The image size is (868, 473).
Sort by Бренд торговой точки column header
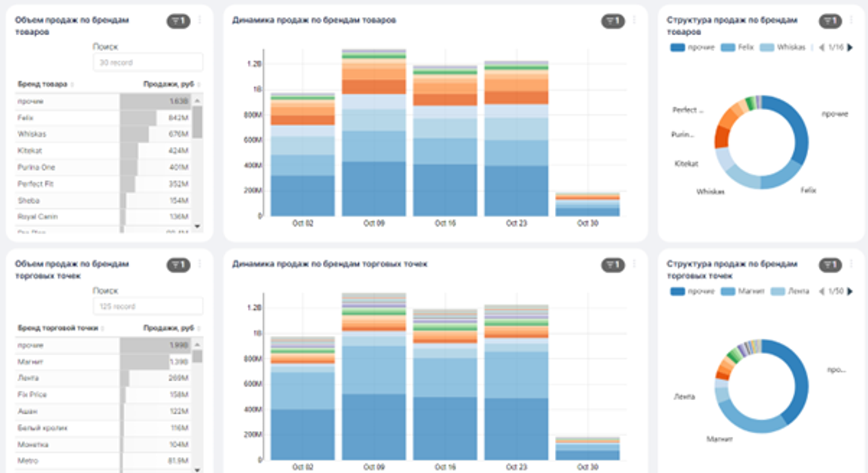57,328
